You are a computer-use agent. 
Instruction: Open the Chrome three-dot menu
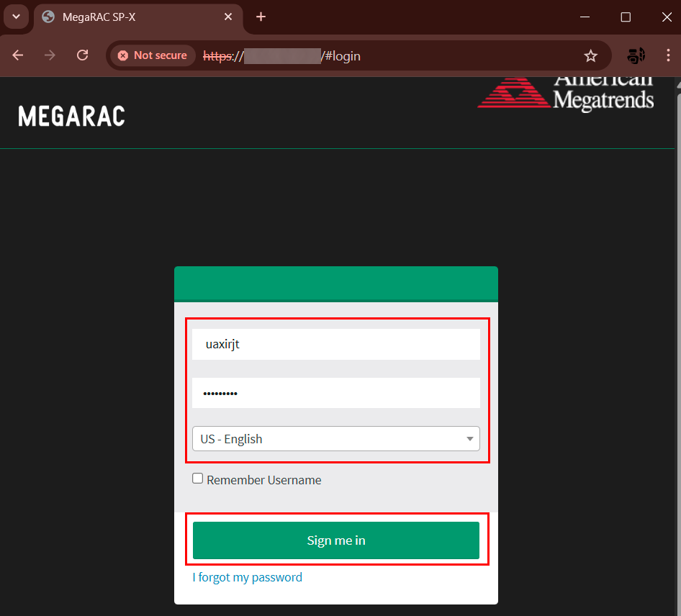pos(668,55)
